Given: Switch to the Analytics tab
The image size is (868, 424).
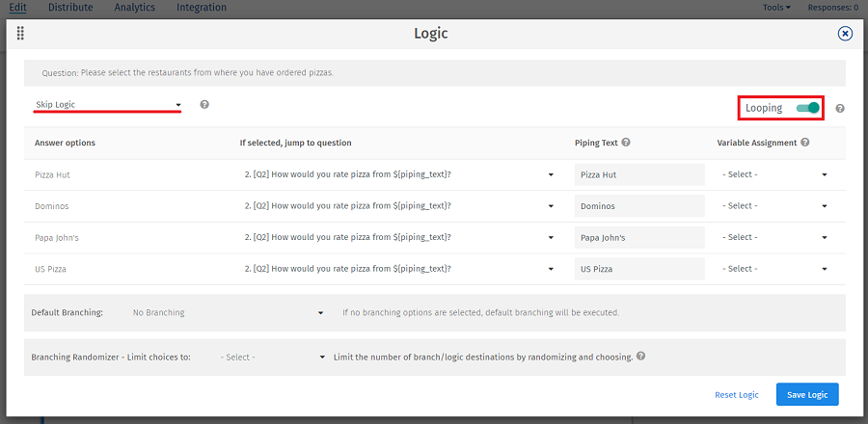Looking at the screenshot, I should pos(134,8).
